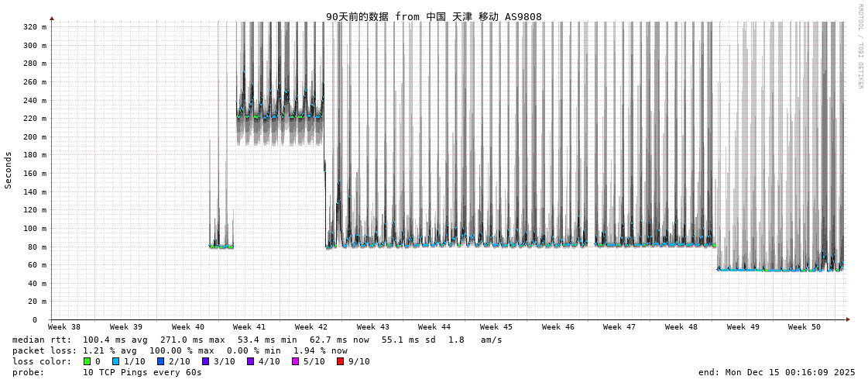Click the 3/10 loss color swatch
Image resolution: width=868 pixels, height=383 pixels.
click(x=206, y=361)
